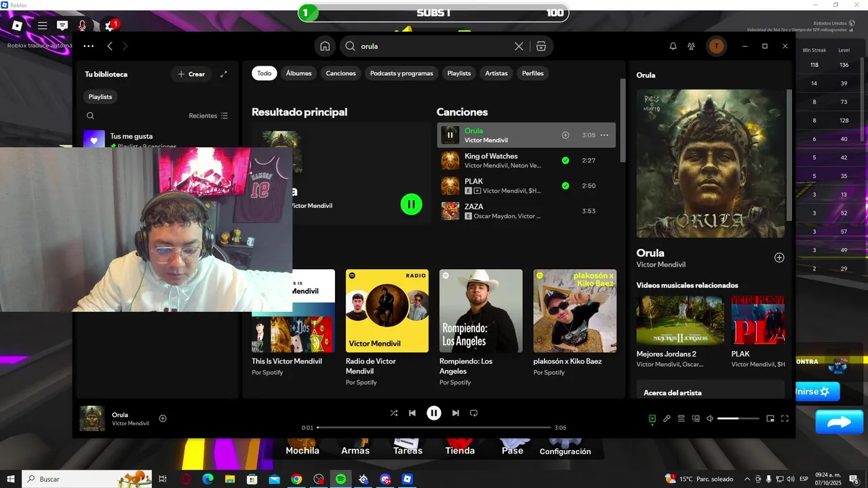Toggle Roblox microphone mute
868x488 pixels.
click(x=82, y=25)
